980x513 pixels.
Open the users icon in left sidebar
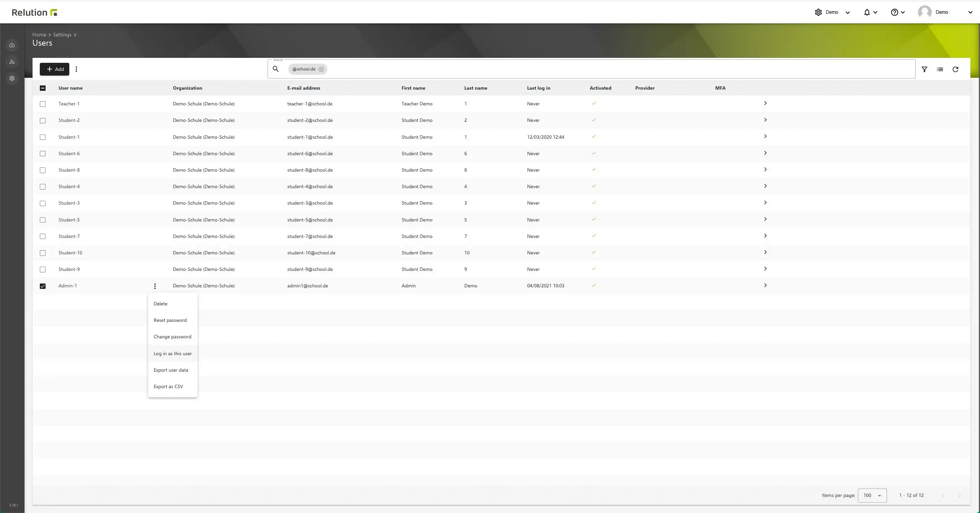point(12,62)
